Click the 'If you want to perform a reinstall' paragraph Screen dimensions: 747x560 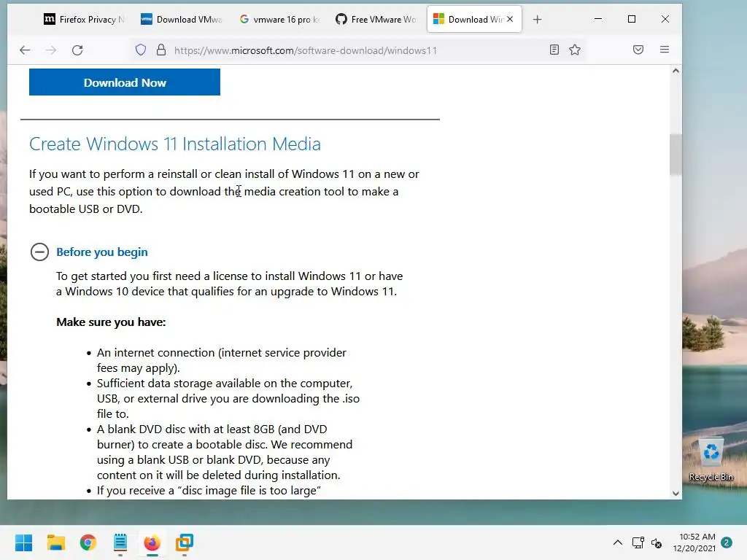coord(224,192)
